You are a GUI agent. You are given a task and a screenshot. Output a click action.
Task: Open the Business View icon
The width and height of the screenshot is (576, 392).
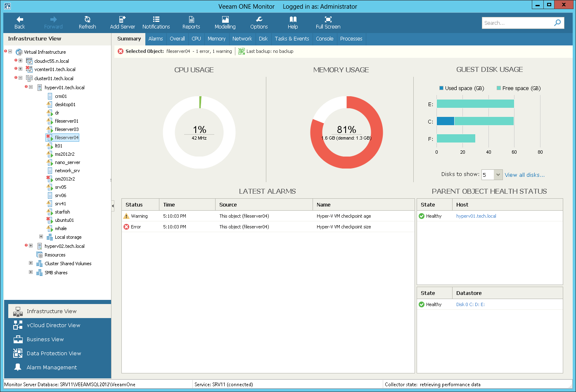[x=18, y=339]
